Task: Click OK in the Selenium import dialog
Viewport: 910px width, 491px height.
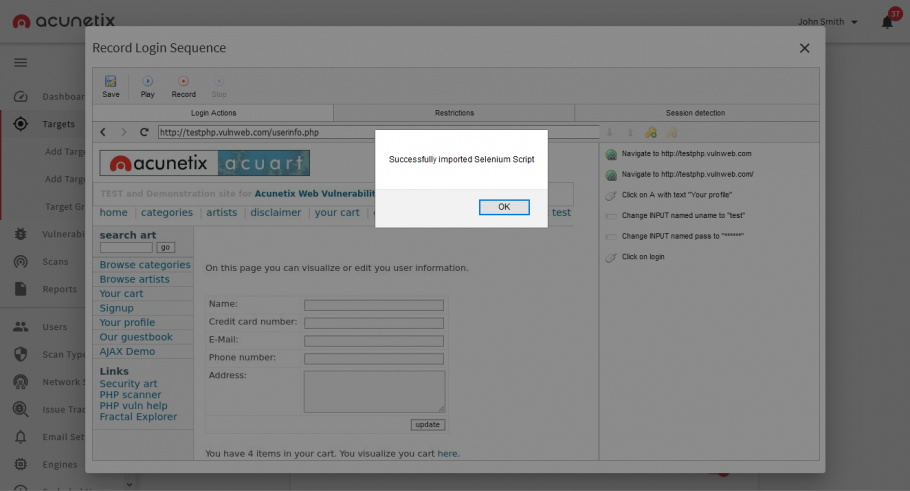Action: point(504,207)
